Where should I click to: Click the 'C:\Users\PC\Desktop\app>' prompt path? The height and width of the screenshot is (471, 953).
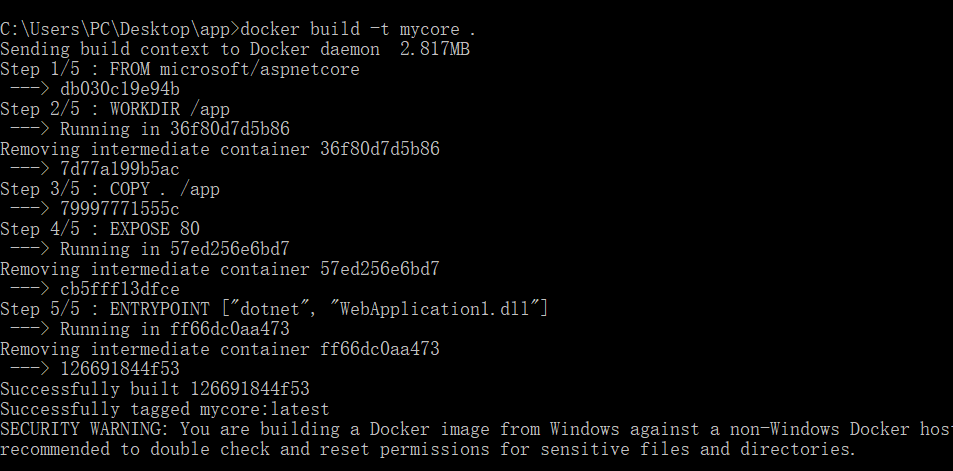120,29
